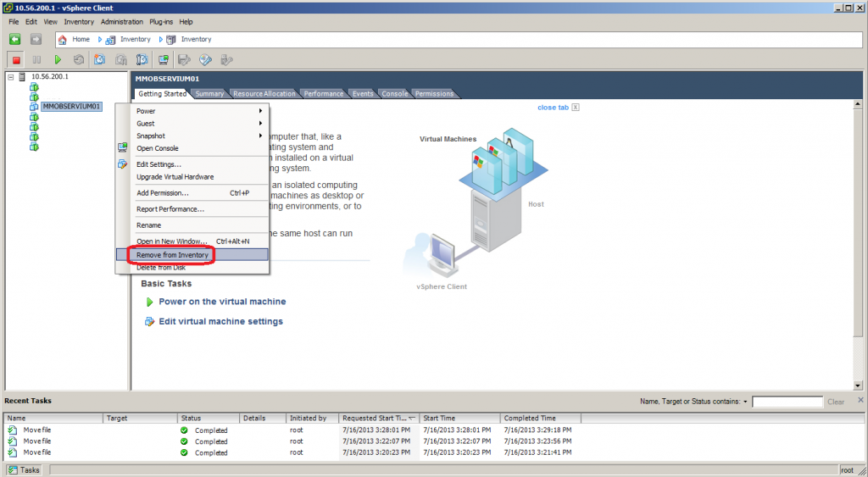Screen dimensions: 868x477
Task: Click breadcrumb arrow before first Inventory
Action: 100,39
